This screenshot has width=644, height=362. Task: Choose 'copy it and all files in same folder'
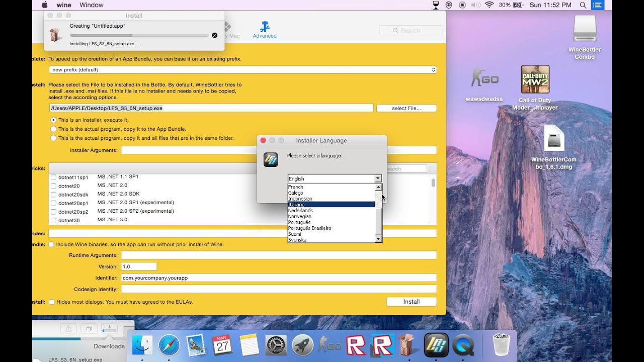coord(53,138)
